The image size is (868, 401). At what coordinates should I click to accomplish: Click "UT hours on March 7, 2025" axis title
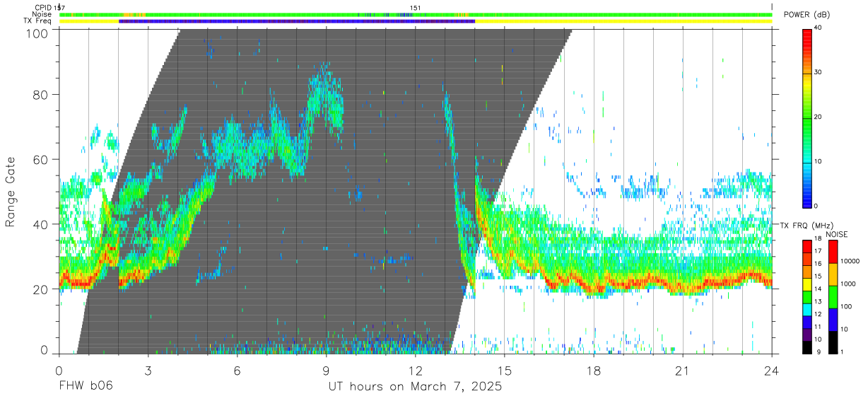pyautogui.click(x=415, y=387)
